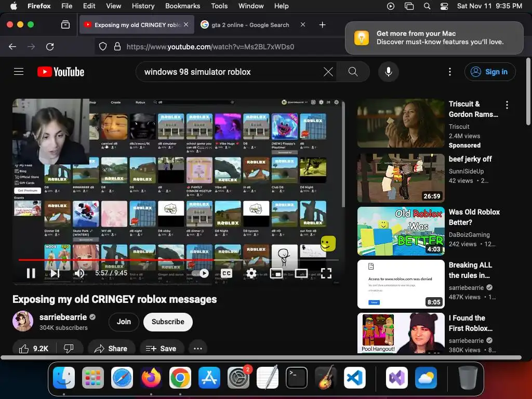Screen dimensions: 532x399
Task: Go to YouTube home via logo
Action: [x=61, y=72]
